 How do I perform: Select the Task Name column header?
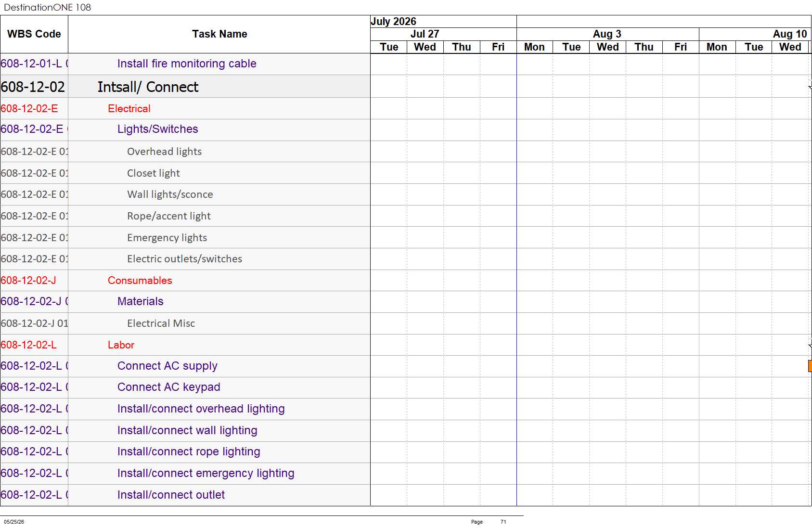point(219,34)
